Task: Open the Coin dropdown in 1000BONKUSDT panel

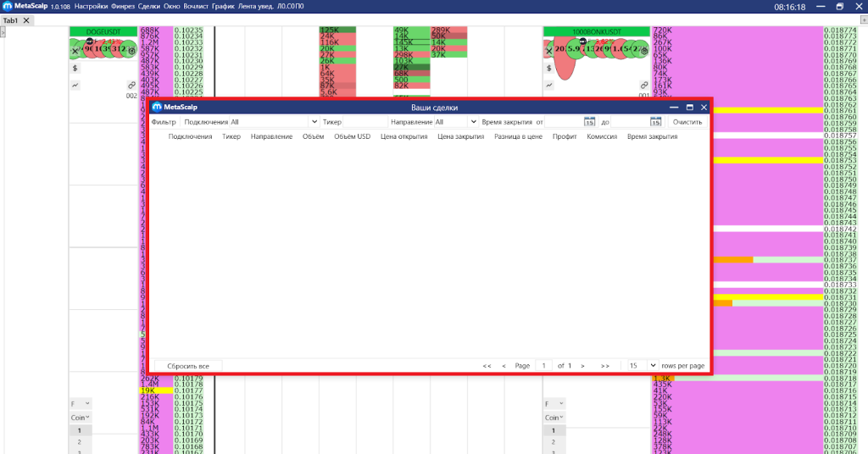Action: coord(554,418)
